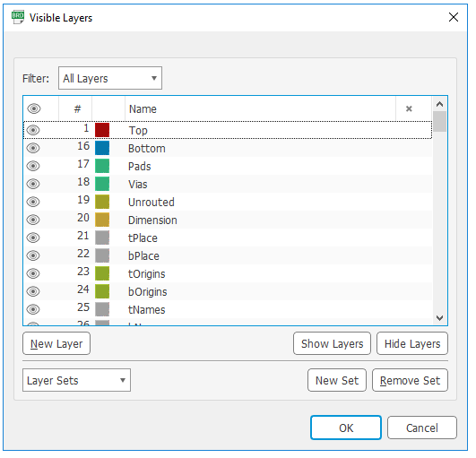Toggle the Pads layer eye icon
Viewport: 476px width, 458px height.
[33, 167]
